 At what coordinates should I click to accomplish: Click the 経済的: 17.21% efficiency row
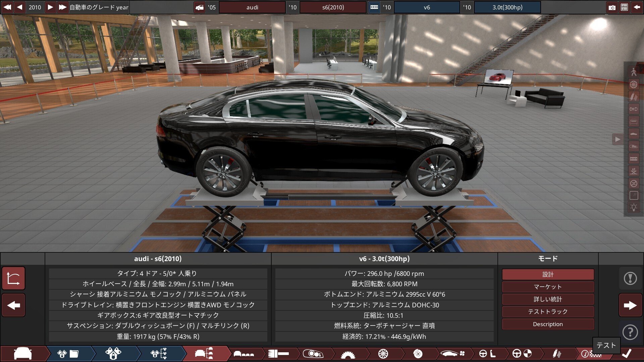pos(384,337)
